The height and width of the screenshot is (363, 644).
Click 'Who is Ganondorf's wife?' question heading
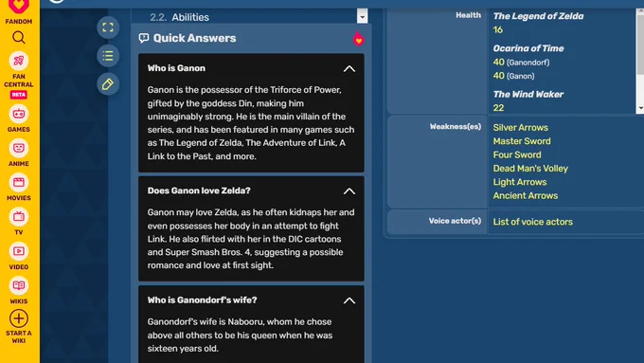coord(202,300)
